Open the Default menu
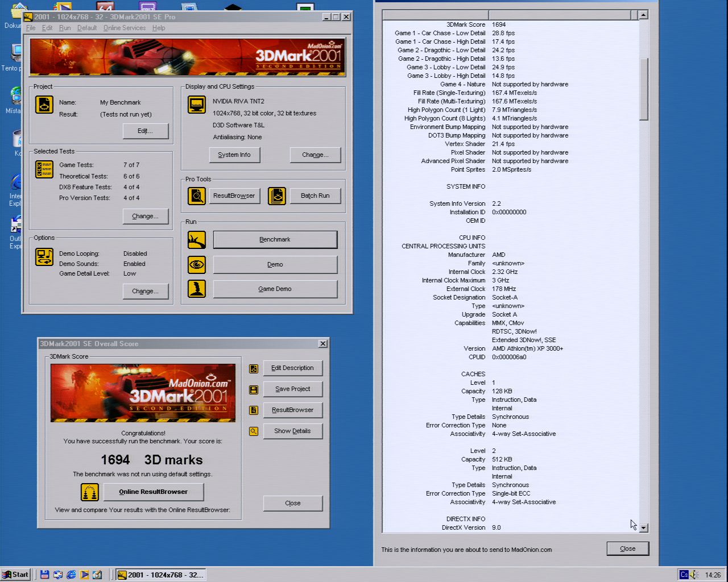The width and height of the screenshot is (728, 582). [87, 28]
